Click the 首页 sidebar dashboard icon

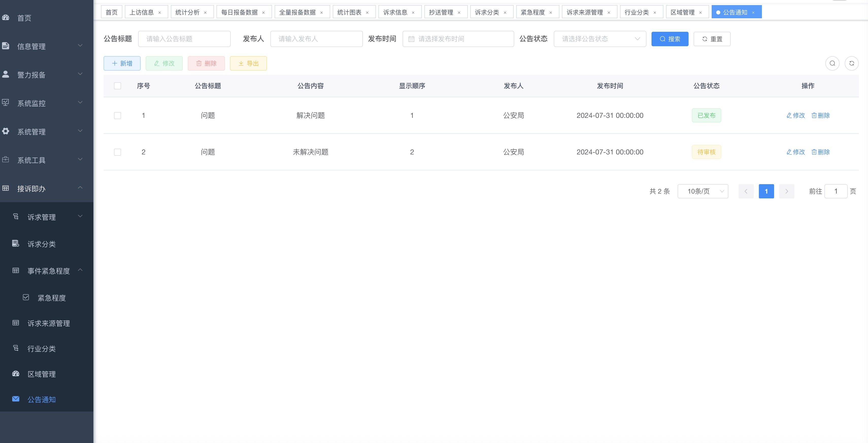coord(6,18)
